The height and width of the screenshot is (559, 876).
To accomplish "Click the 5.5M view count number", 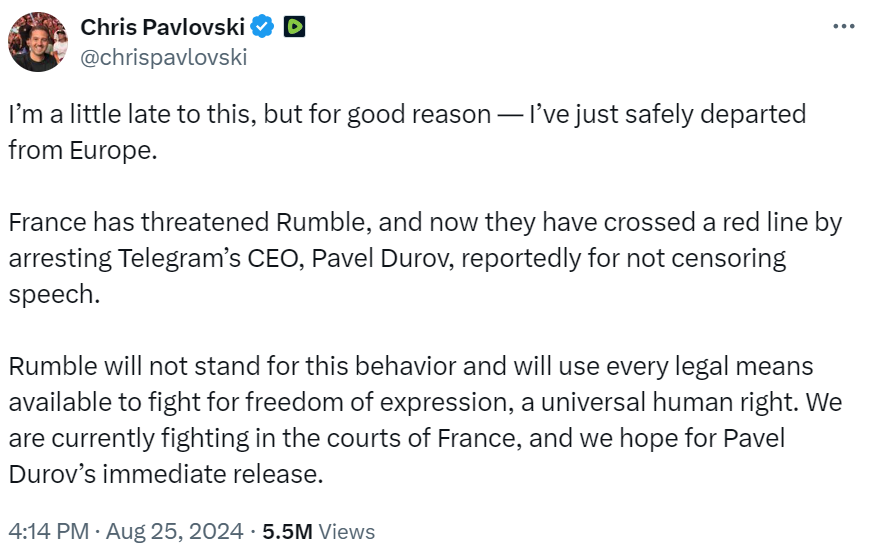I will tap(287, 531).
